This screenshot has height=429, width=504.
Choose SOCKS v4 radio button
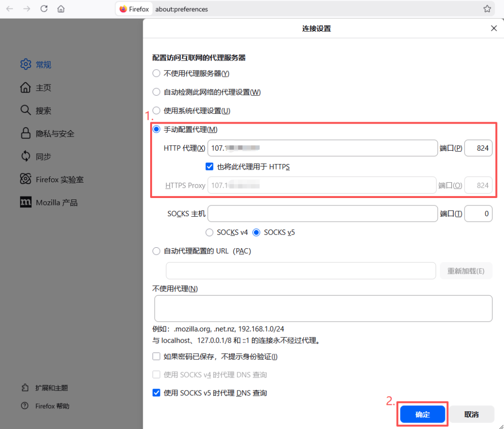tap(210, 232)
